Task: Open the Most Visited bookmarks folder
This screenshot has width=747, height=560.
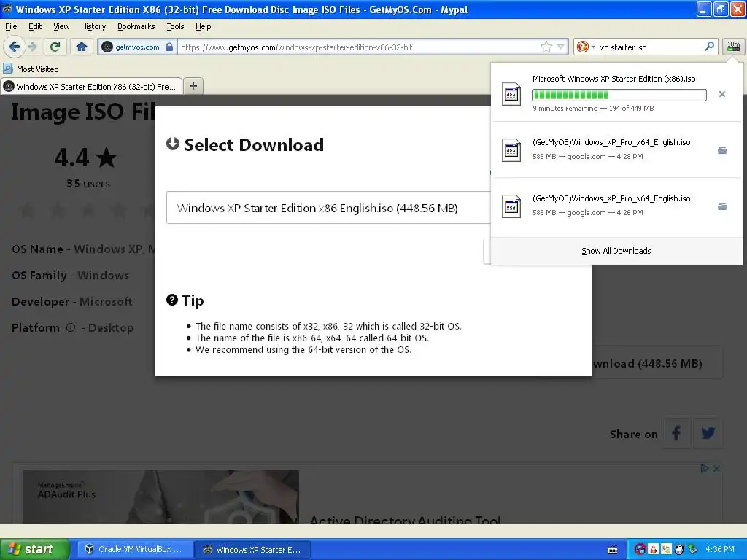Action: (x=31, y=69)
